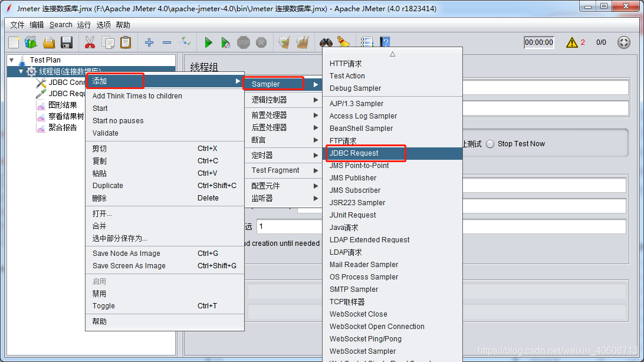
Task: Click the yellow warning log icon
Action: tap(571, 42)
